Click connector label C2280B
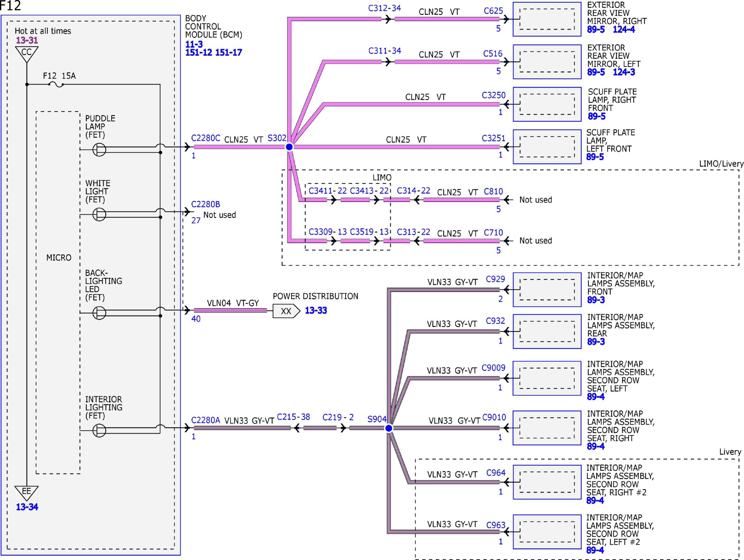Screen dimensions: 744x560 pos(206,204)
